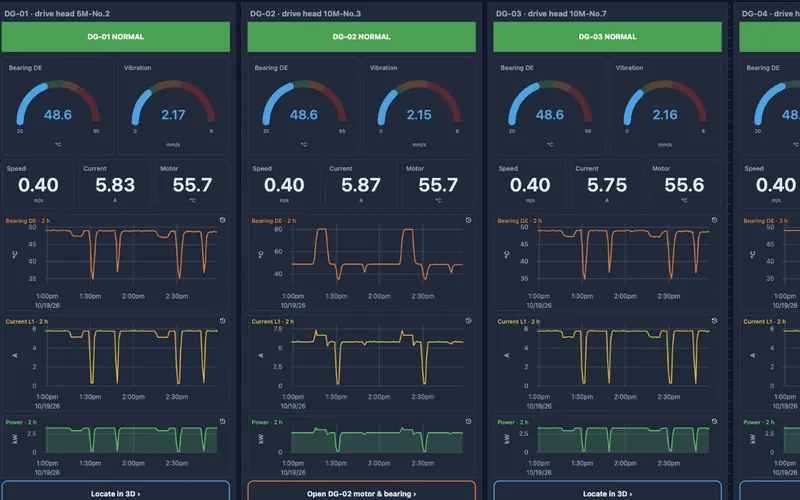Image resolution: width=800 pixels, height=500 pixels.
Task: Click the DG-03 Bearing DE - 2 h chart title
Action: 520,221
